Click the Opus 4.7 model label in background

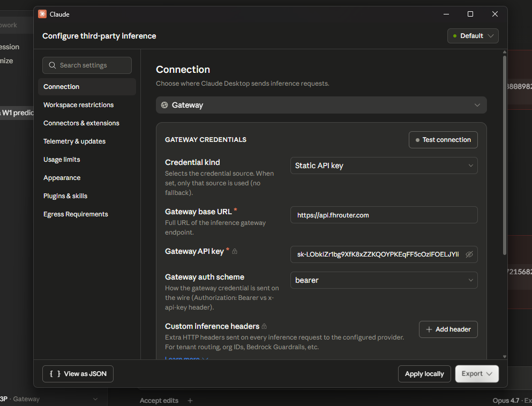tap(506, 401)
